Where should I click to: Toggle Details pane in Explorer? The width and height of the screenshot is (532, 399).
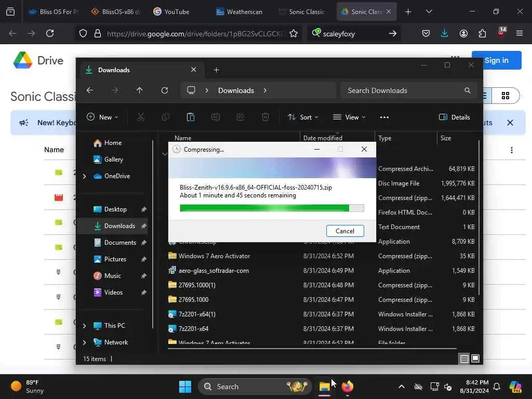pyautogui.click(x=454, y=117)
